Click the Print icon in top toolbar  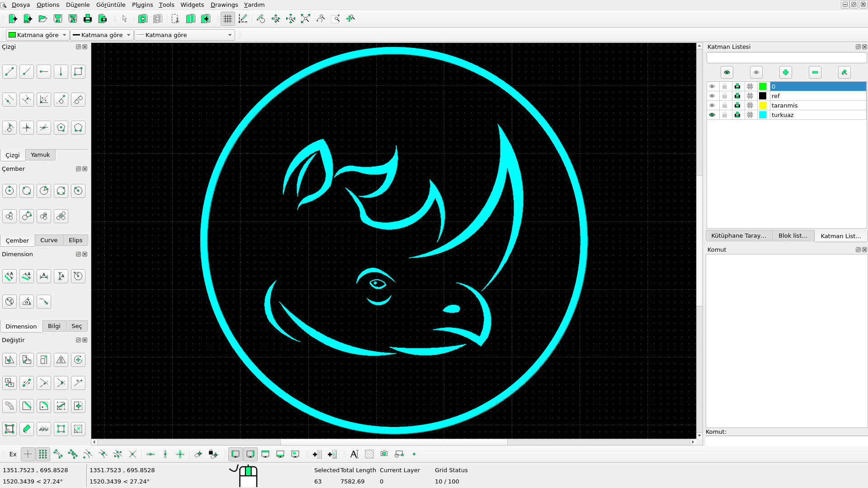point(88,19)
